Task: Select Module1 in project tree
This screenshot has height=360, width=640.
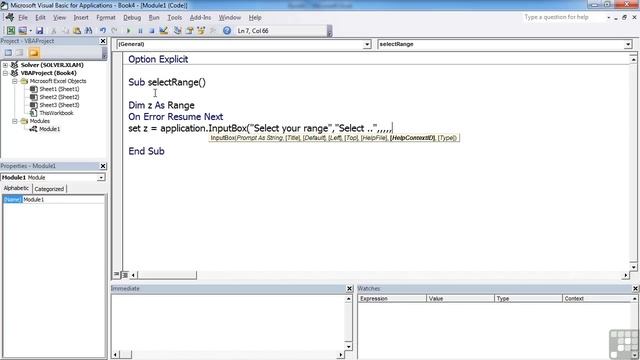Action: pos(49,129)
